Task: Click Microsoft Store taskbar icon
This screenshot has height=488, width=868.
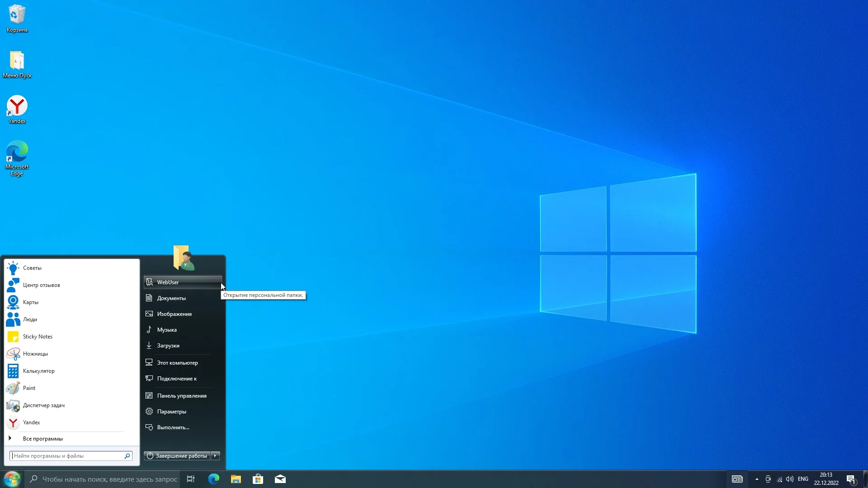Action: 258,479
